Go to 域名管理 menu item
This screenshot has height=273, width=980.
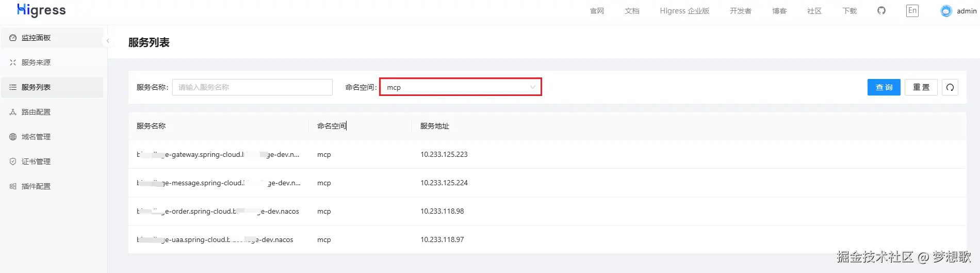[36, 137]
